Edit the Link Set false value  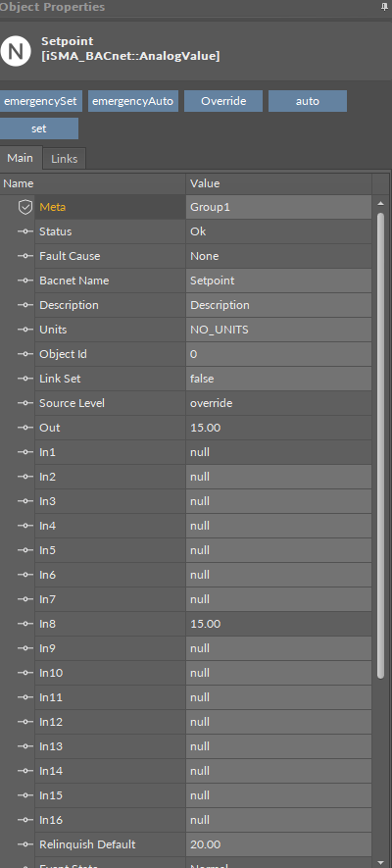[x=278, y=379]
